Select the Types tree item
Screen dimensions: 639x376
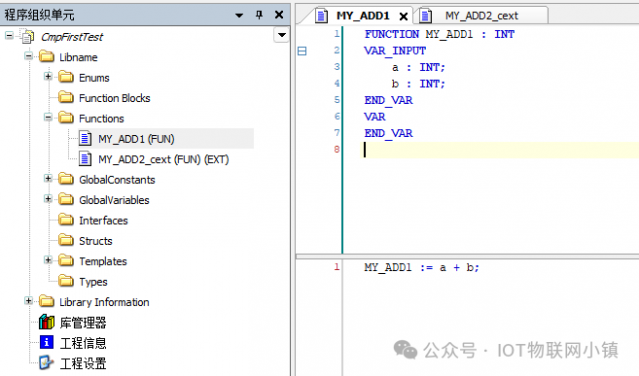(93, 282)
